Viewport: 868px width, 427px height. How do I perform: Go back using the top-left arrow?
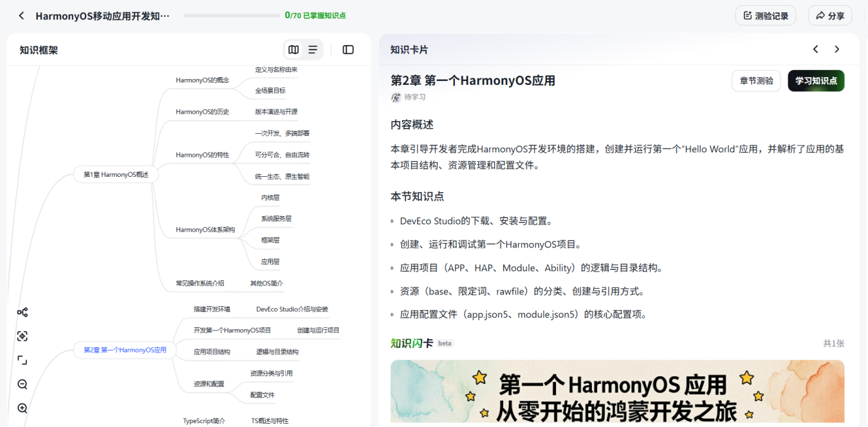point(21,15)
